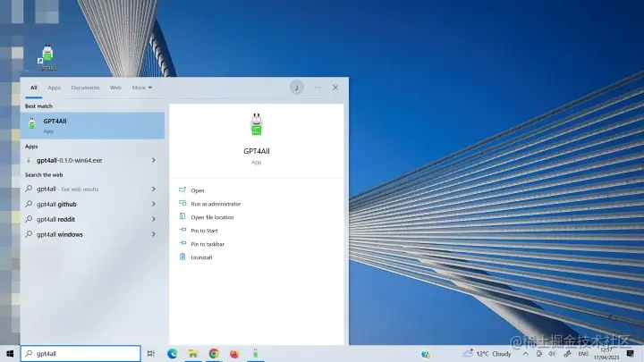Image resolution: width=644 pixels, height=362 pixels.
Task: Expand the 'gpt4all reddit' chevron
Action: coord(154,219)
